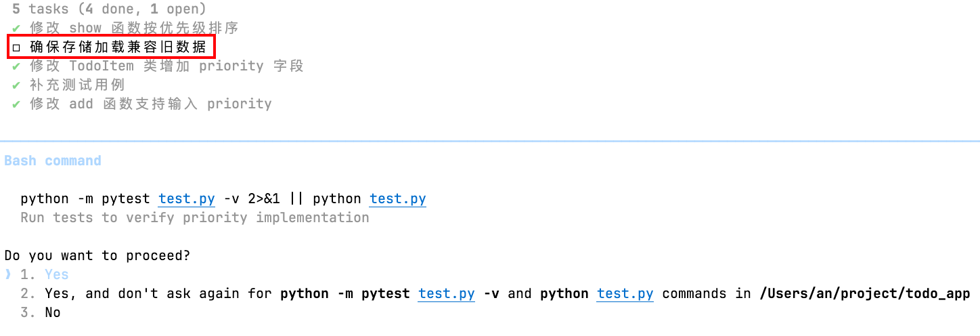Click the "Bash command" heading
The height and width of the screenshot is (336, 980).
point(53,161)
